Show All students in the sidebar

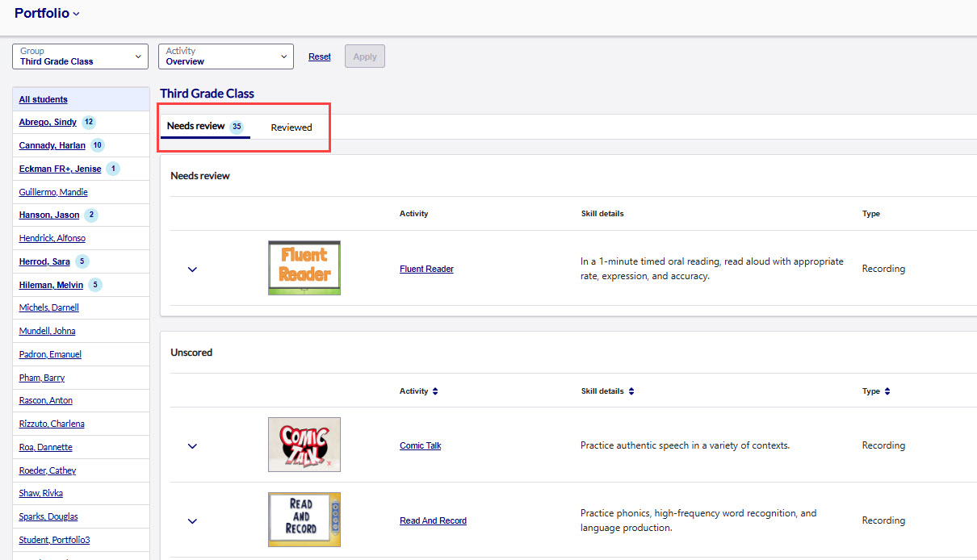pyautogui.click(x=44, y=99)
